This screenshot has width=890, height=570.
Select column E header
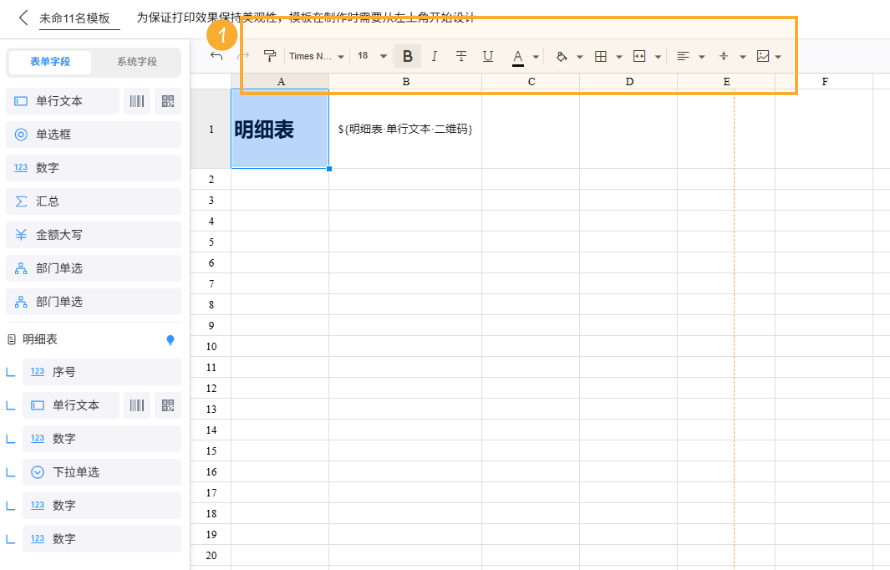(x=727, y=82)
